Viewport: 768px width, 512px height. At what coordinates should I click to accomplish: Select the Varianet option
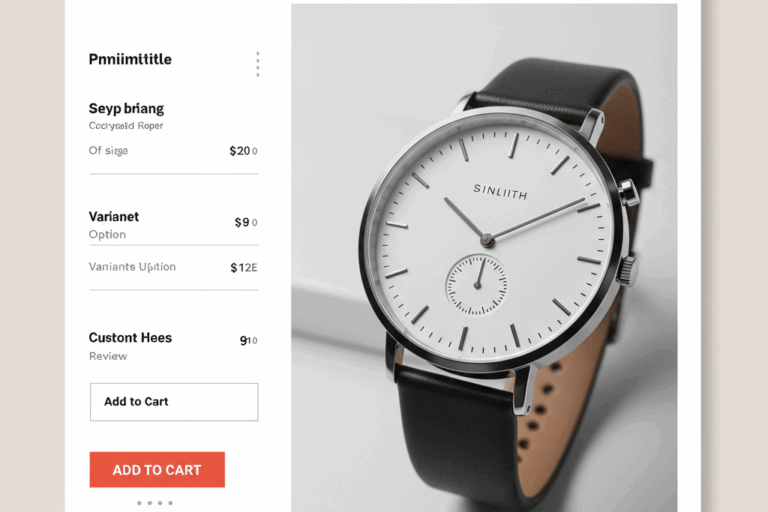[114, 217]
